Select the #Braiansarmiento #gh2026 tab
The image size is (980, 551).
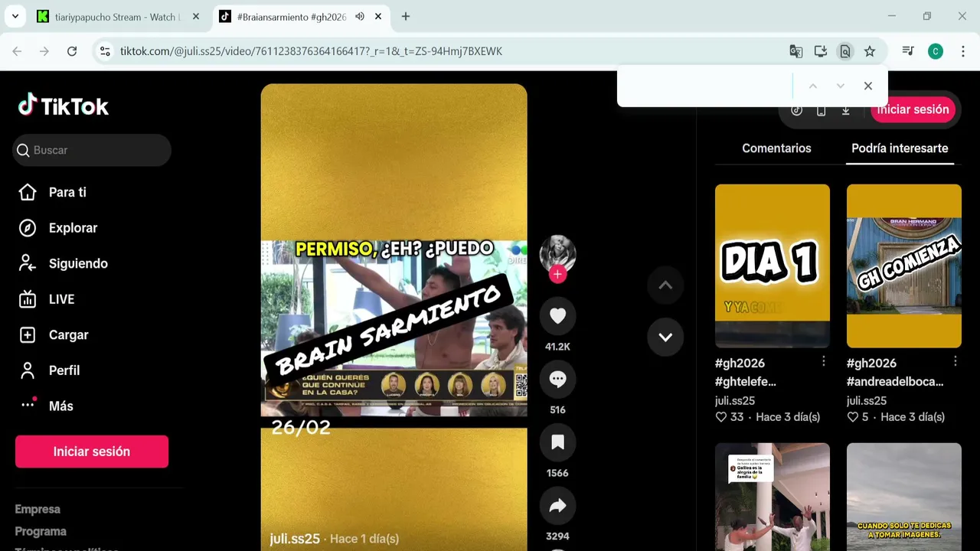pyautogui.click(x=291, y=17)
